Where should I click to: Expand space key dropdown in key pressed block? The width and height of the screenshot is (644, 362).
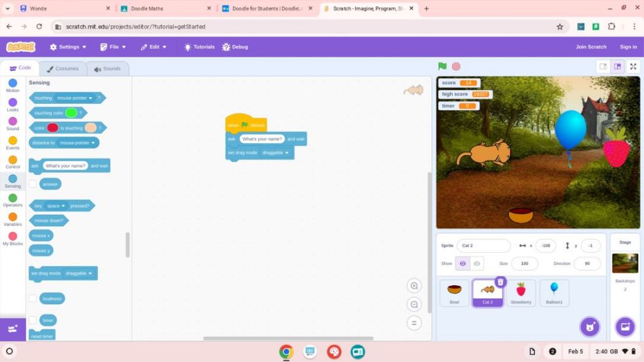[56, 206]
